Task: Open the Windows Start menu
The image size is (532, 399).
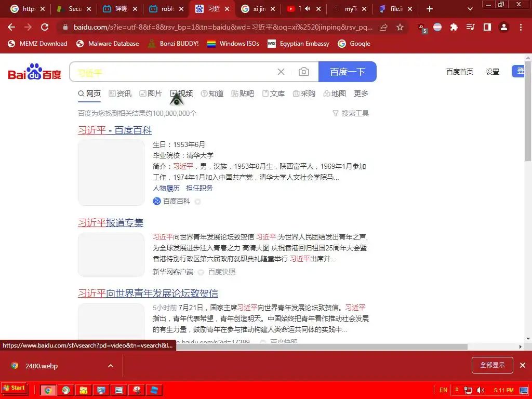Action: [x=14, y=388]
